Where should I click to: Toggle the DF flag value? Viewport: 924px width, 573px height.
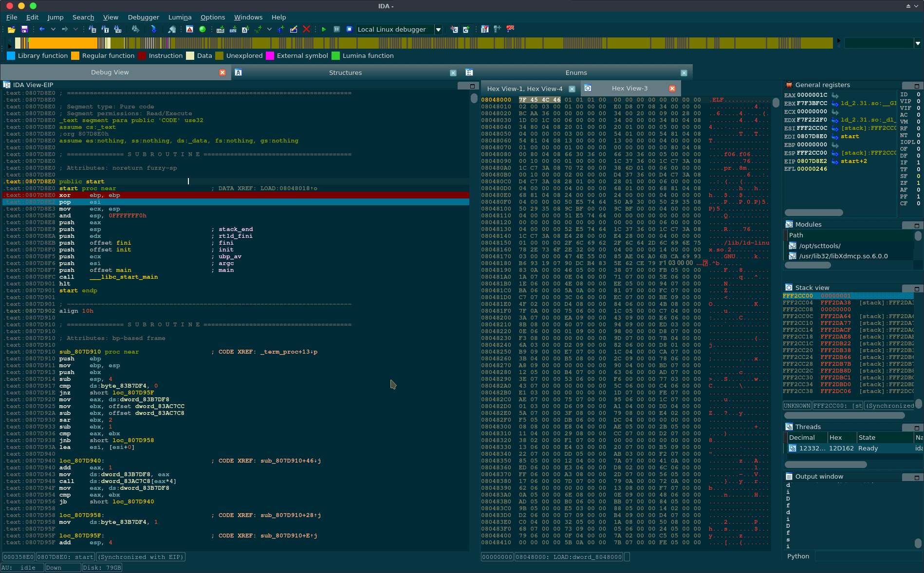tap(919, 156)
